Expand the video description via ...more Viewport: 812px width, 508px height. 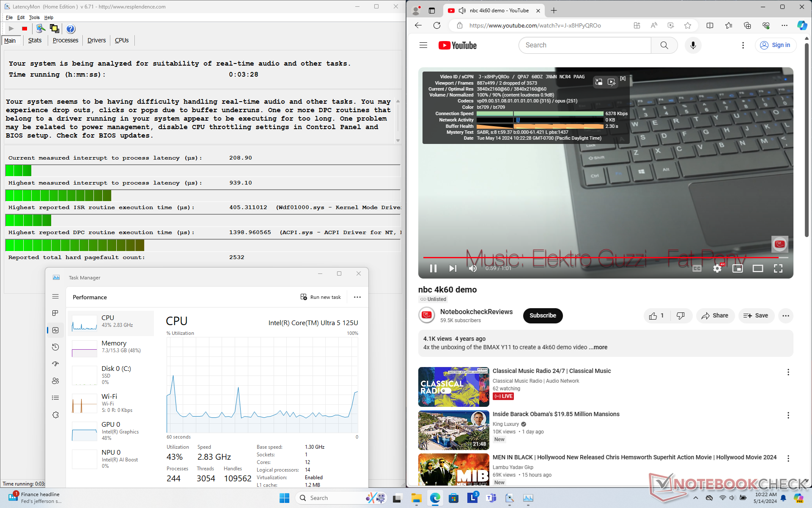click(x=598, y=347)
